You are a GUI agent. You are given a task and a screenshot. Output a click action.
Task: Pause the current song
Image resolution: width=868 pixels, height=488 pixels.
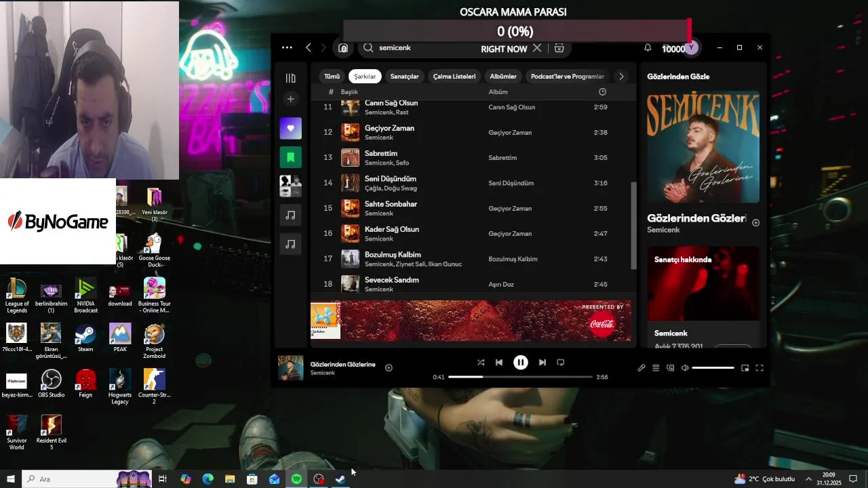pos(520,363)
